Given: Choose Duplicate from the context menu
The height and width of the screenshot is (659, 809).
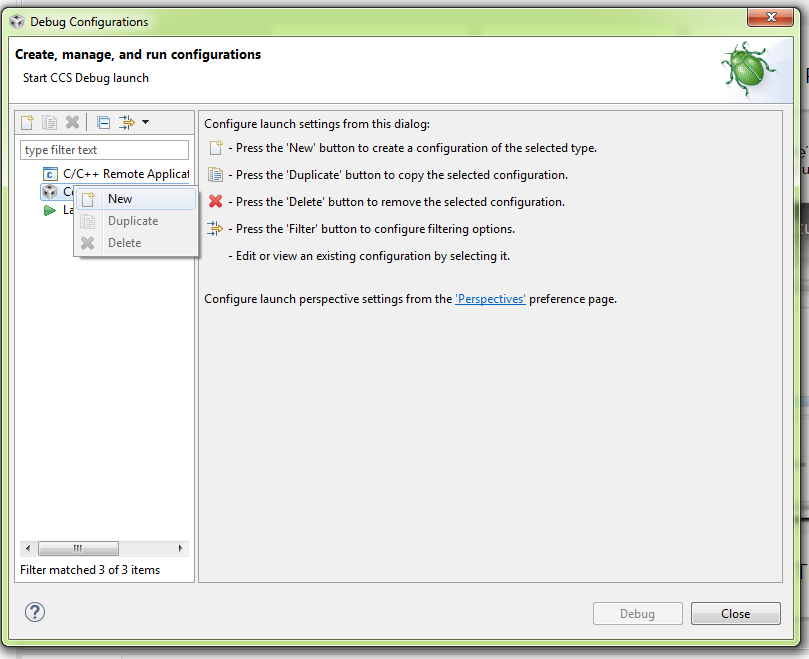Looking at the screenshot, I should coord(136,221).
